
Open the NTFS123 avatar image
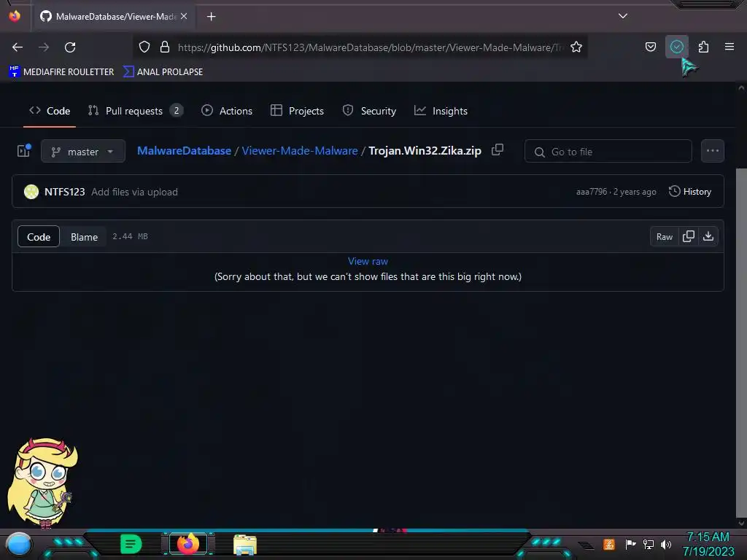(x=31, y=192)
